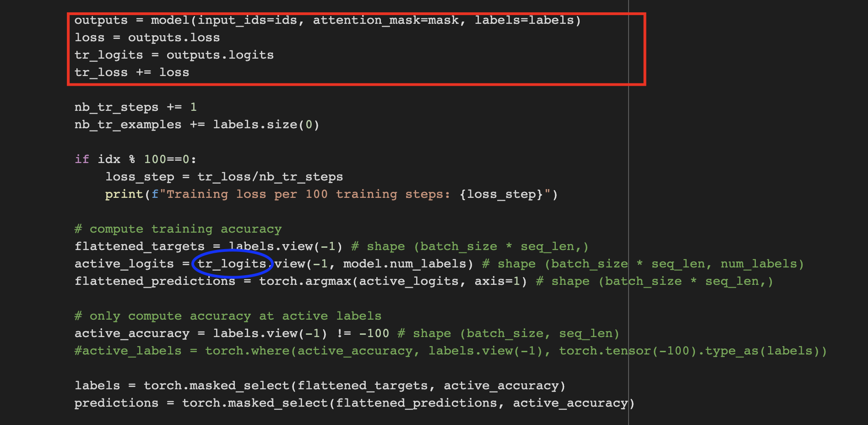Click the loss = outputs.loss line
The height and width of the screenshot is (425, 868).
pyautogui.click(x=147, y=38)
